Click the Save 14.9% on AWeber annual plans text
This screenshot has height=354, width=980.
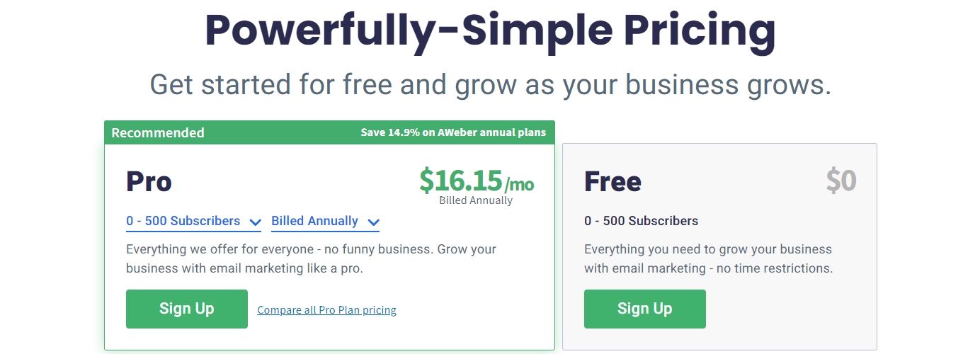453,132
